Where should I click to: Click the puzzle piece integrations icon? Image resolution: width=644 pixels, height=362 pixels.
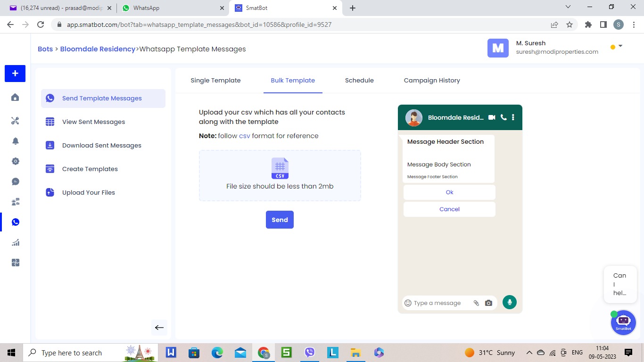(15, 263)
